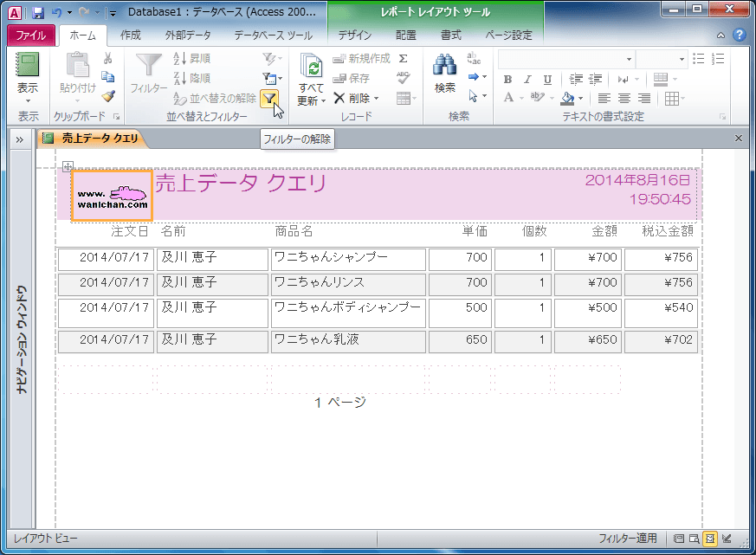
Task: Click the すべて更新 refresh icon
Action: point(312,66)
